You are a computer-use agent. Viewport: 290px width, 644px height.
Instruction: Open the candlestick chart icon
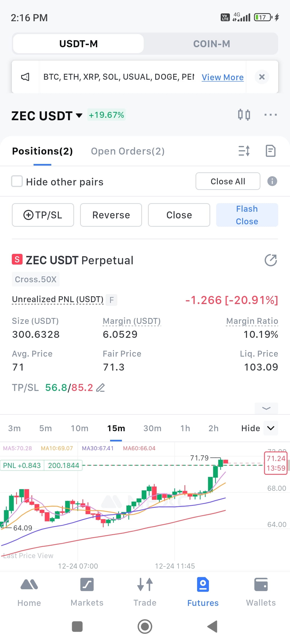coord(244,115)
